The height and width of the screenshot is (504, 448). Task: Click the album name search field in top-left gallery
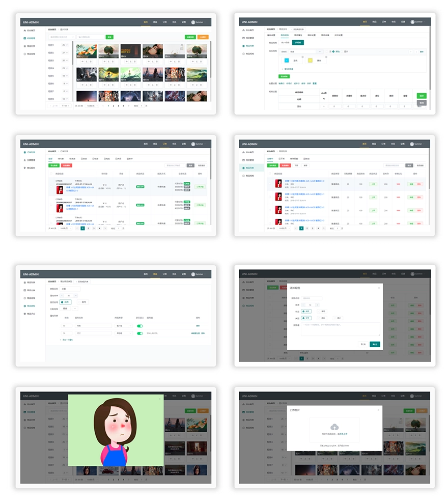click(91, 37)
